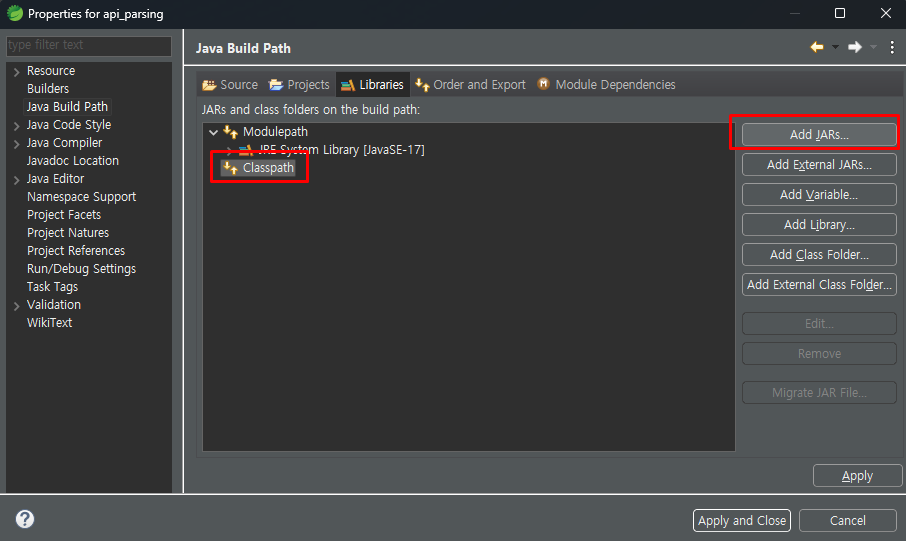
Task: Switch to the Source tab
Action: (x=230, y=84)
